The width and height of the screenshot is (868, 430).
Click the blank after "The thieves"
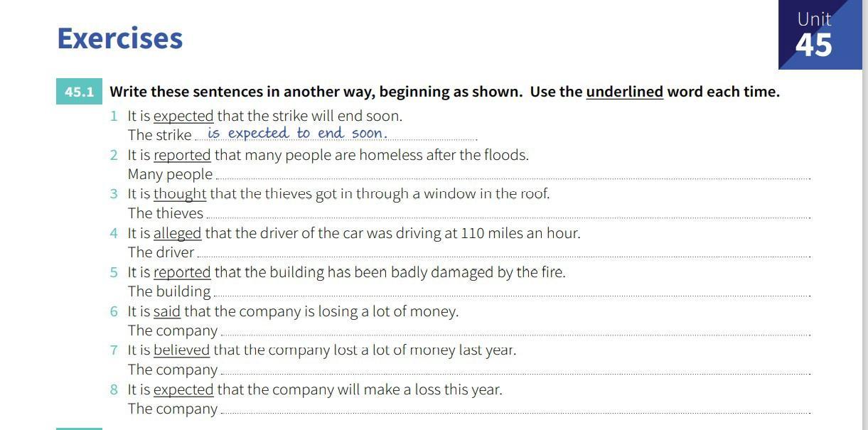click(x=508, y=213)
